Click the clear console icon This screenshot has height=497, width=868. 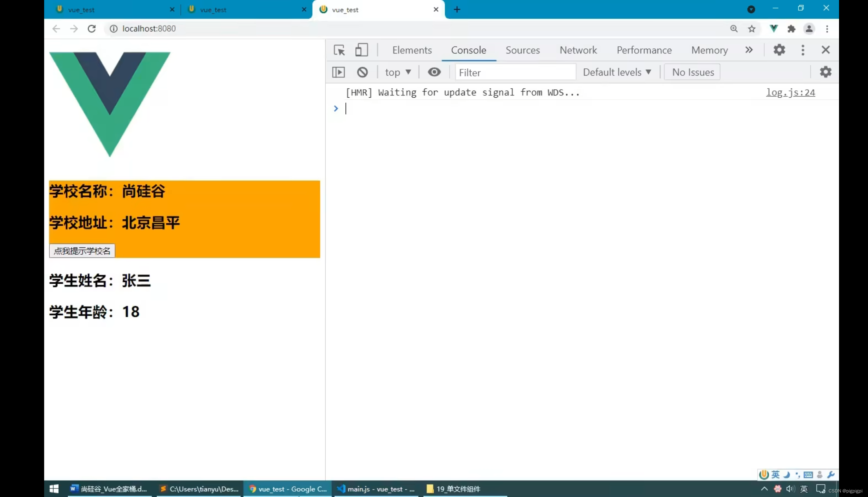coord(363,71)
